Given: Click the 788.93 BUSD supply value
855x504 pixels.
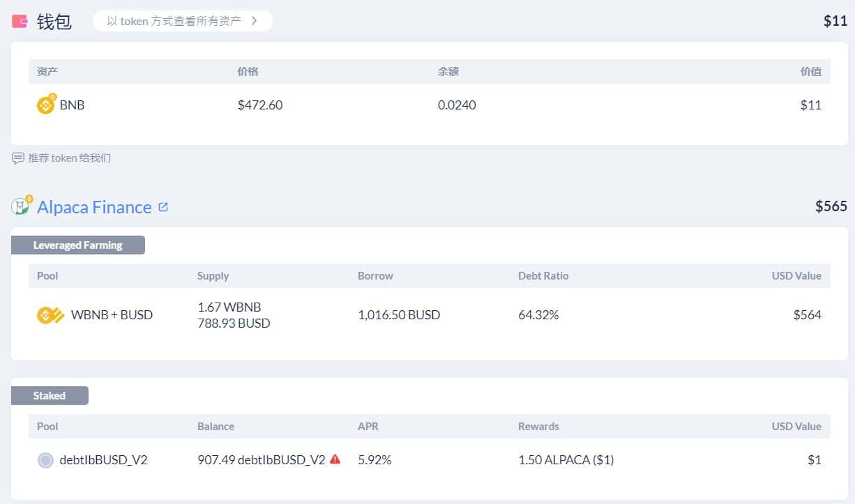Looking at the screenshot, I should click(234, 323).
